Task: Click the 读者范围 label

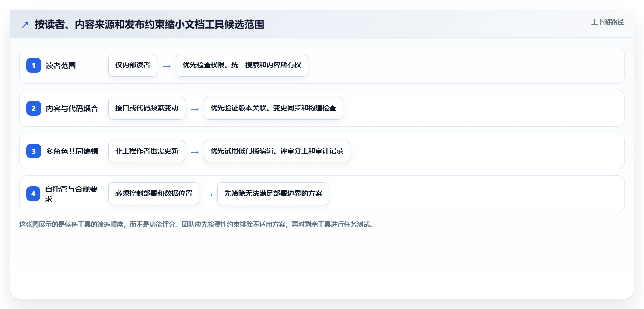Action: pyautogui.click(x=61, y=65)
